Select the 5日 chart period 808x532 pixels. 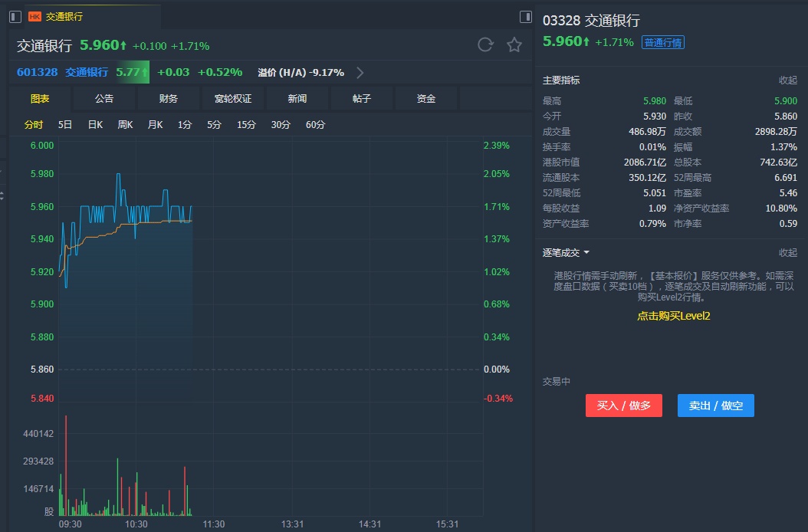click(x=65, y=125)
